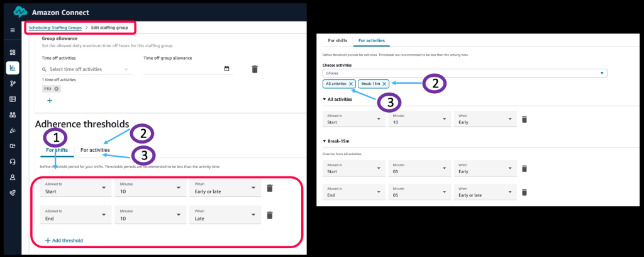Screen dimensions: 644x257
Task: Switch to For activities tab in left panel
Action: 95,150
